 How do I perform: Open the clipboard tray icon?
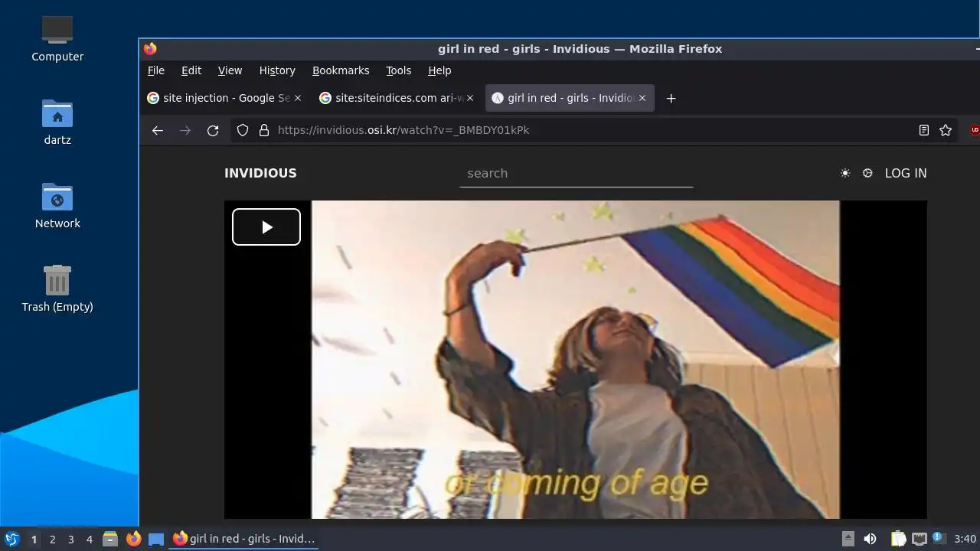pos(898,539)
